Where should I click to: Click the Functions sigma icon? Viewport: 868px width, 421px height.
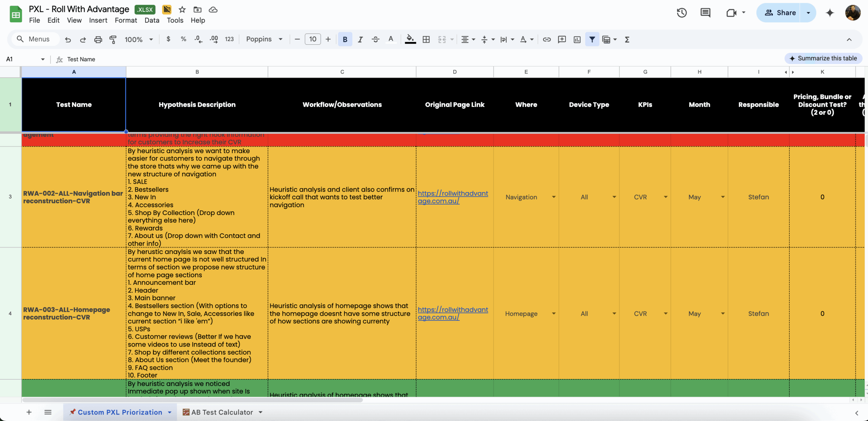point(627,39)
